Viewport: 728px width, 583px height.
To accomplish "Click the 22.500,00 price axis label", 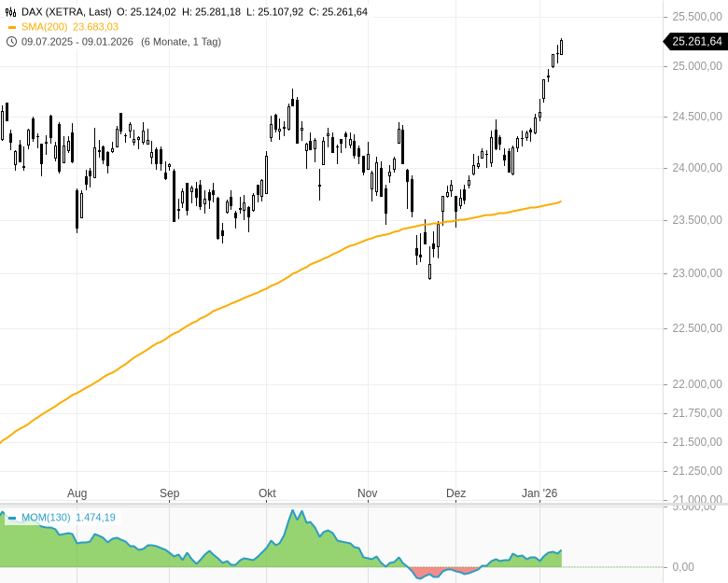I will point(696,328).
